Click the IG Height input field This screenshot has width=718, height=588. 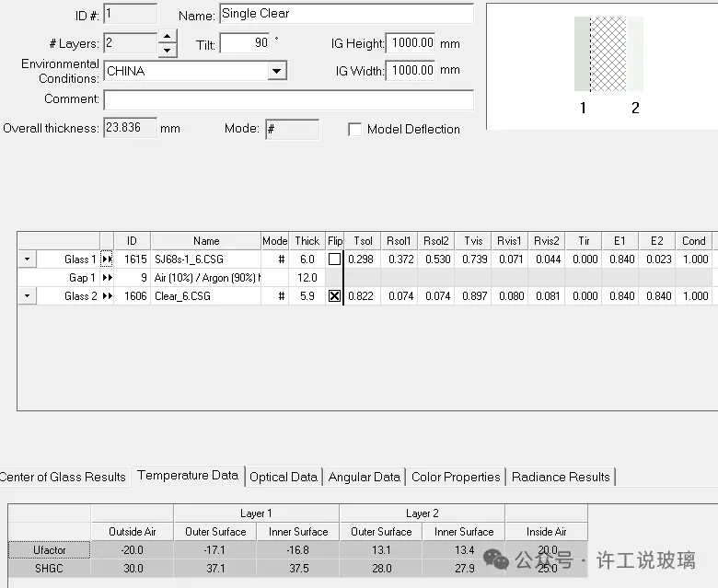click(x=411, y=43)
